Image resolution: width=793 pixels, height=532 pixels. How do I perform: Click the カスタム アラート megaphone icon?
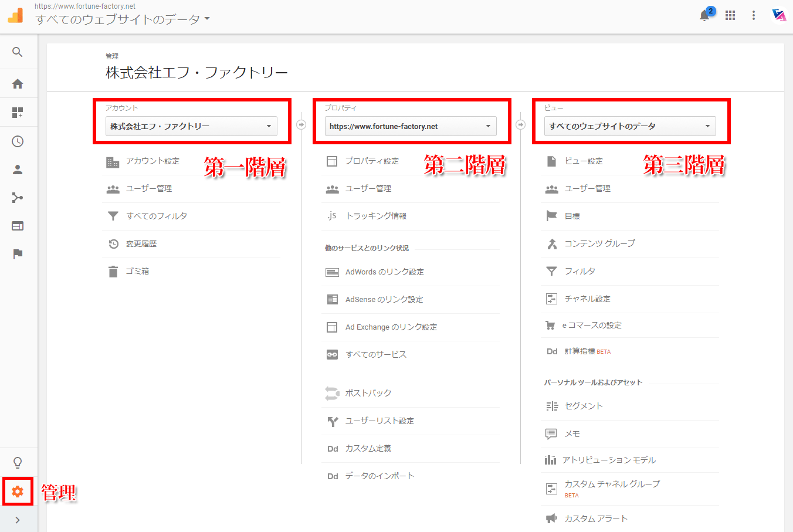point(551,519)
